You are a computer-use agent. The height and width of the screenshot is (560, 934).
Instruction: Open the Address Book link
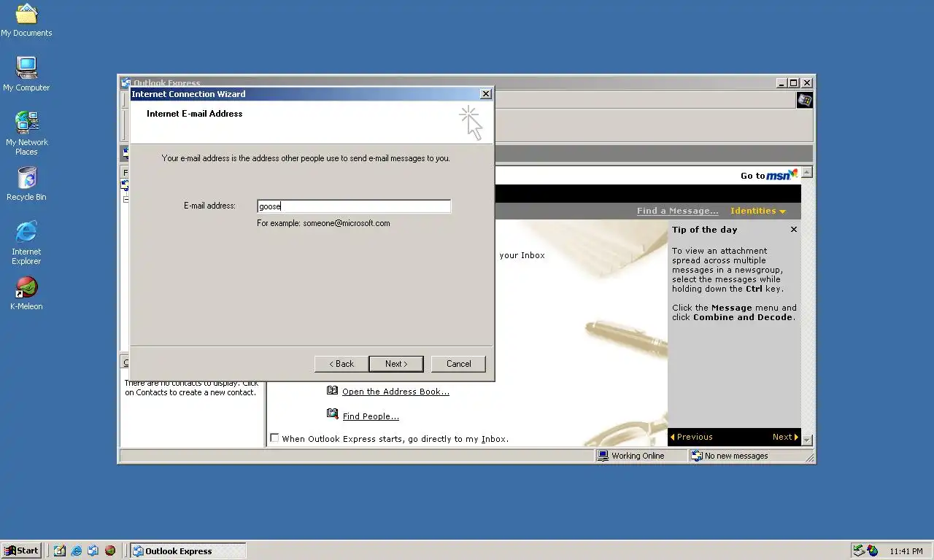(x=395, y=392)
